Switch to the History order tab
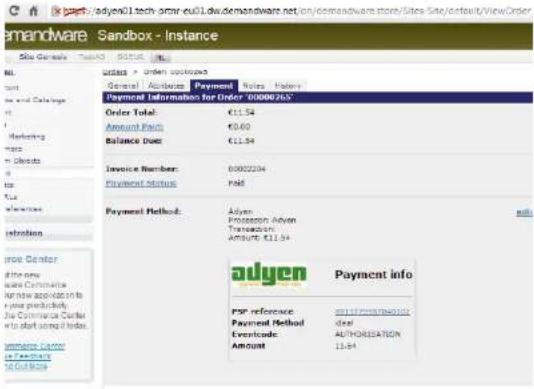The image size is (534, 389). [x=288, y=86]
